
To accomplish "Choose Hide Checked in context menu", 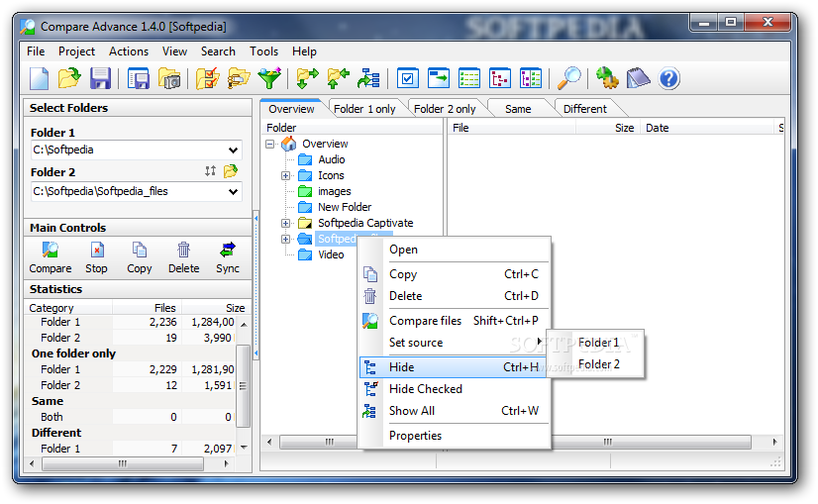I will (x=453, y=389).
